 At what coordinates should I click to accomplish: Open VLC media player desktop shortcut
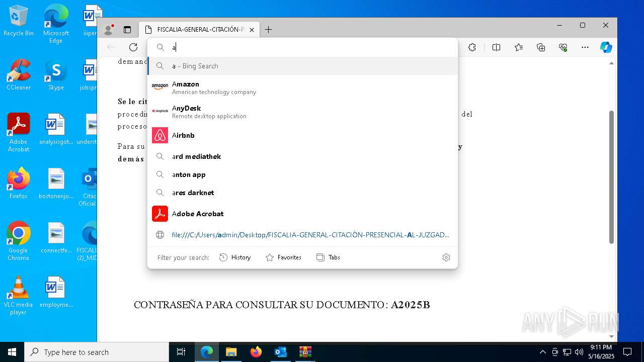coord(19,296)
